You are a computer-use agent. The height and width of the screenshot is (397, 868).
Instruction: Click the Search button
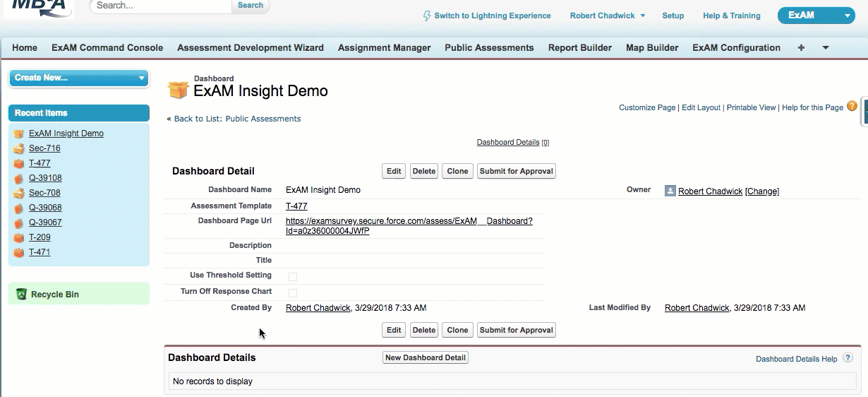(251, 6)
